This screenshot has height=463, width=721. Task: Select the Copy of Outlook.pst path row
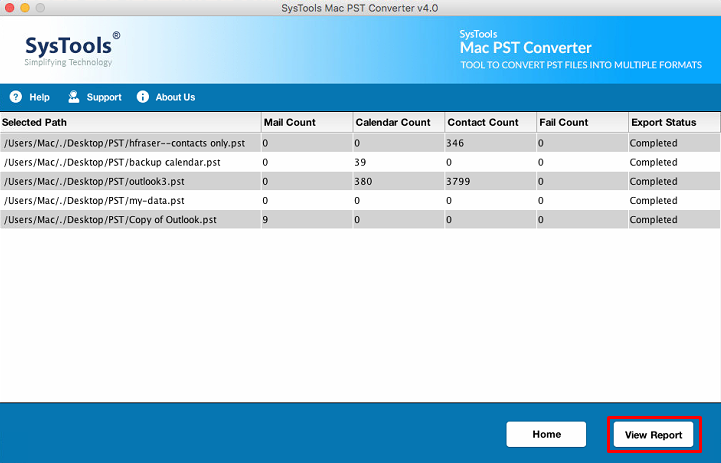(131, 220)
